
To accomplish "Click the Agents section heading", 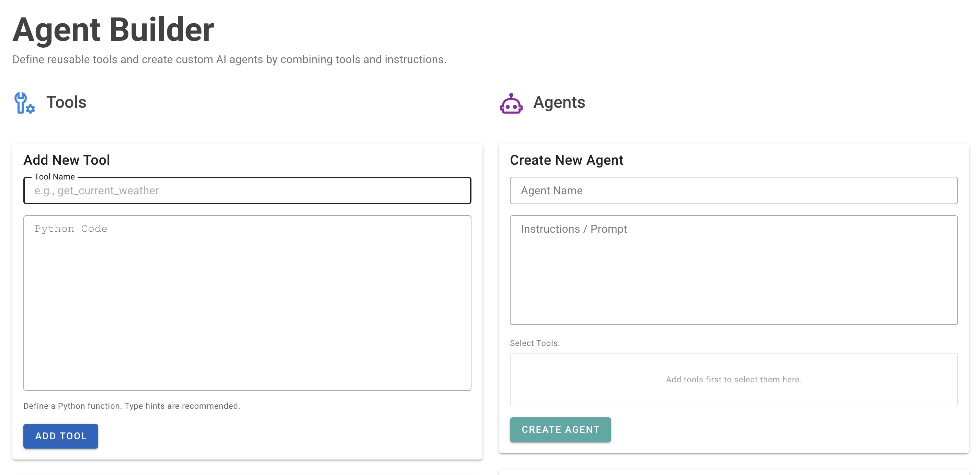I will point(559,102).
